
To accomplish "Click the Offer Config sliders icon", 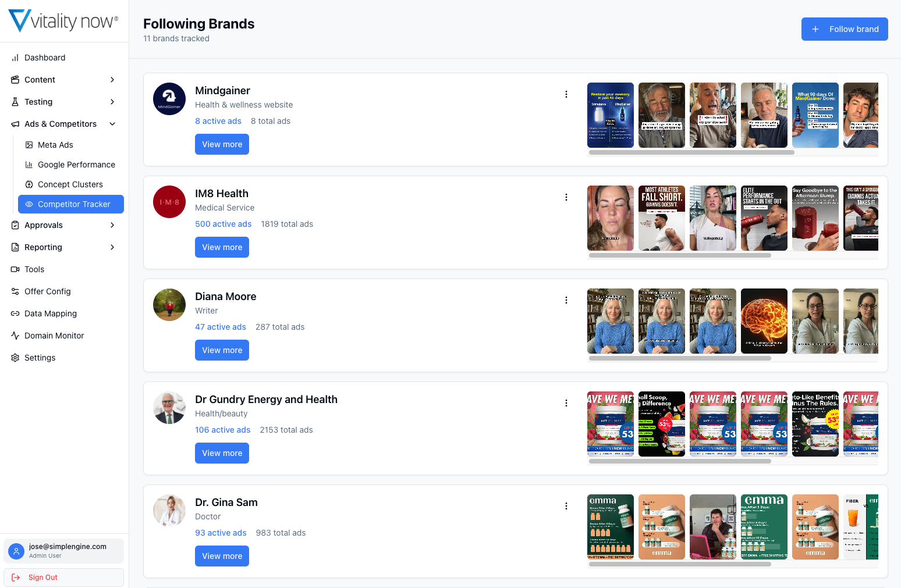I will (15, 291).
